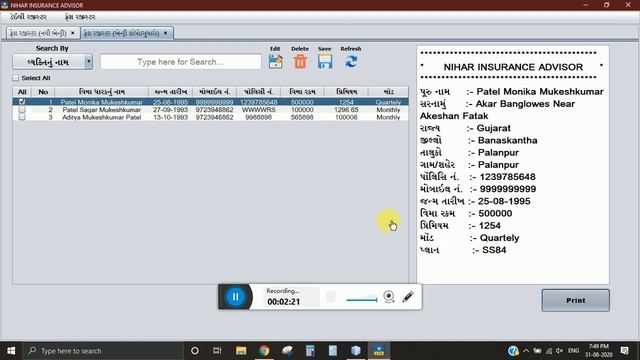Click the Windows taskbar search box
This screenshot has height=360, width=640.
click(102, 351)
